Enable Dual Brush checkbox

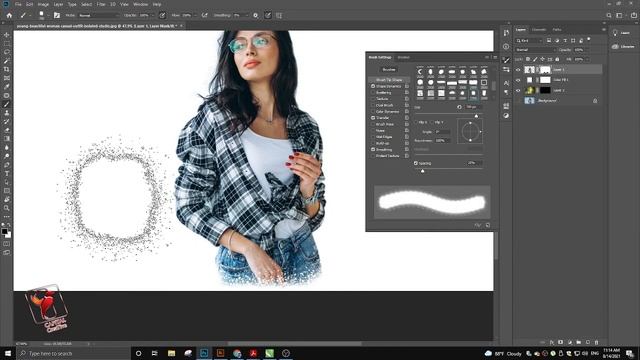point(373,105)
